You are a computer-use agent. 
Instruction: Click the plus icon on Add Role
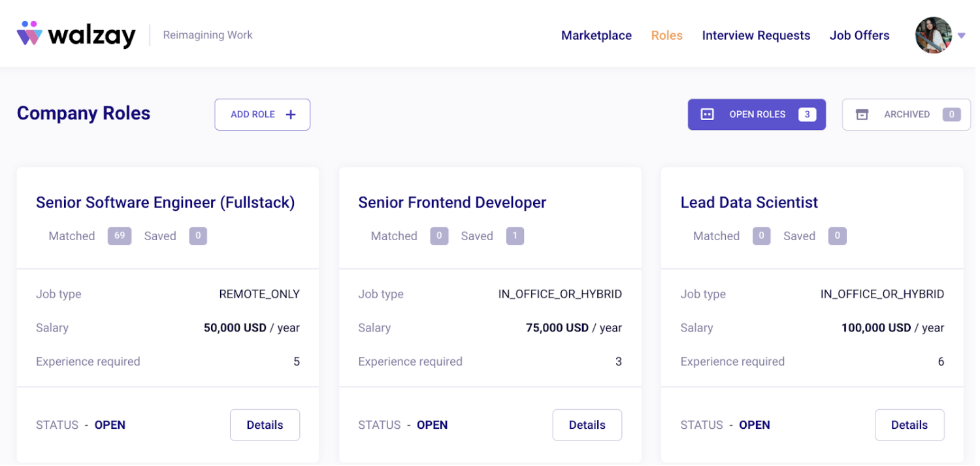(x=290, y=114)
